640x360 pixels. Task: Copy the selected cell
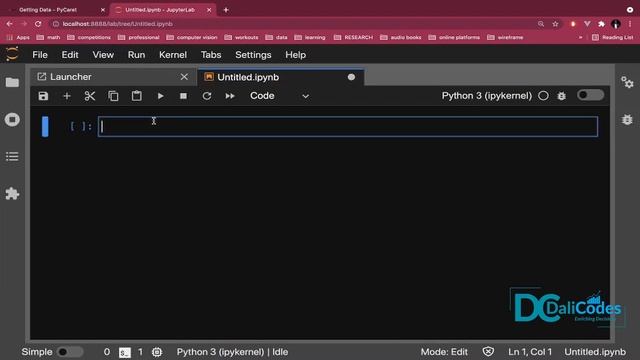(113, 96)
